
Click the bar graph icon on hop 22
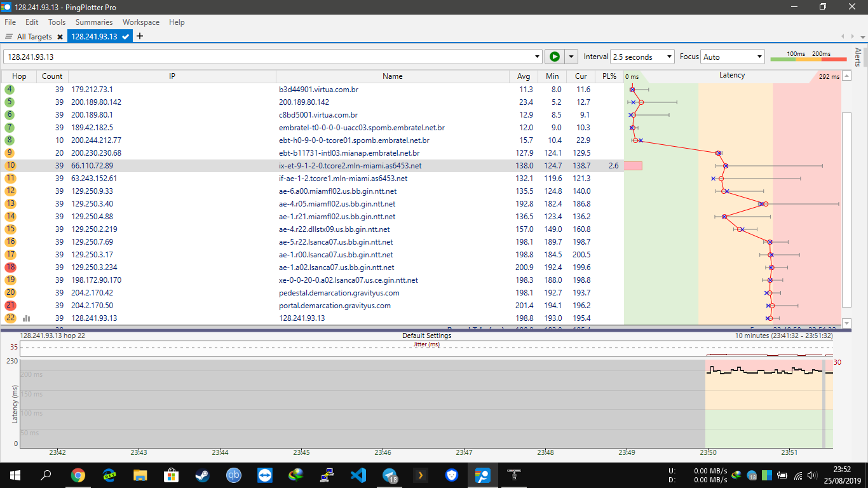tap(27, 318)
